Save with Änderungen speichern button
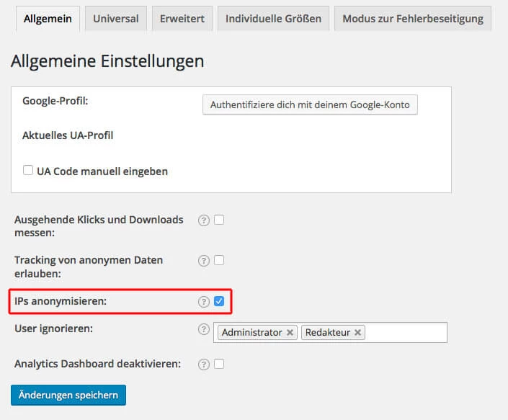The height and width of the screenshot is (420, 508). click(68, 395)
